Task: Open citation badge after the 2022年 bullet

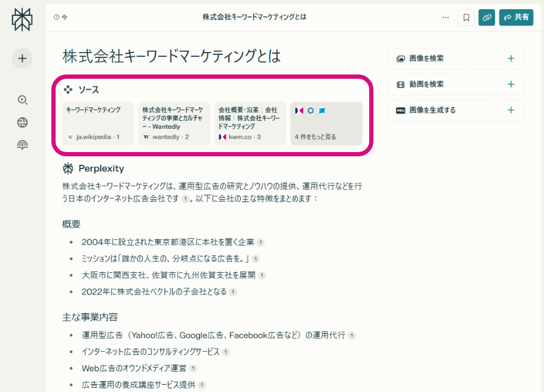Action: click(233, 292)
